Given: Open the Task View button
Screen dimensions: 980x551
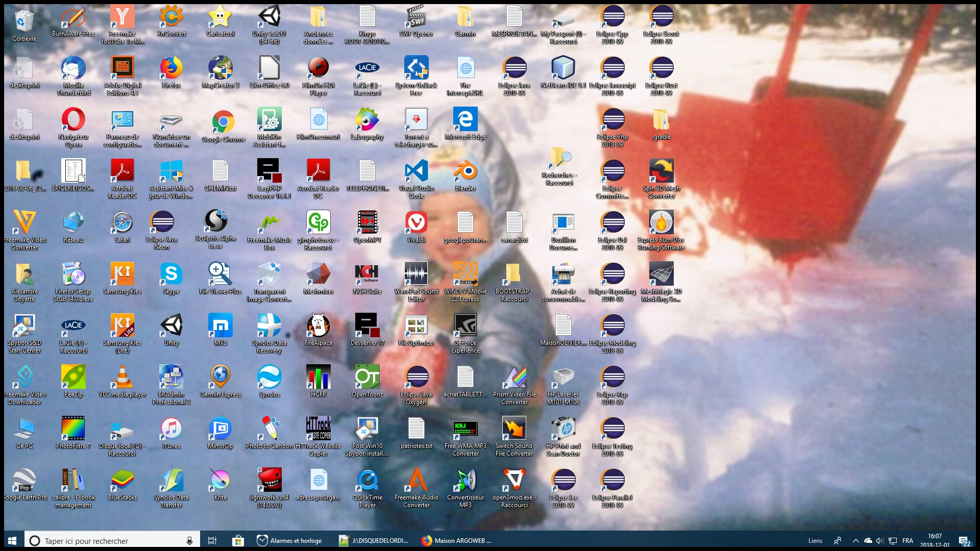Looking at the screenshot, I should coord(212,541).
